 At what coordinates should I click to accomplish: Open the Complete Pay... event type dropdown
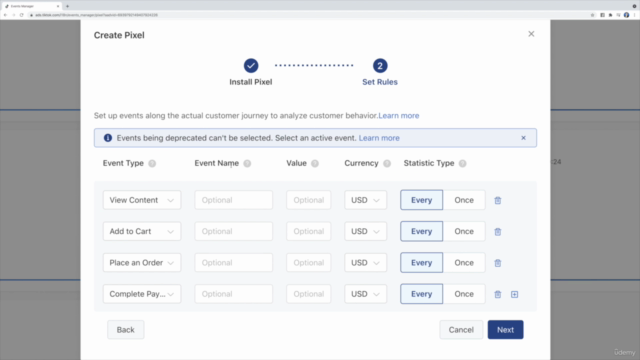click(142, 294)
